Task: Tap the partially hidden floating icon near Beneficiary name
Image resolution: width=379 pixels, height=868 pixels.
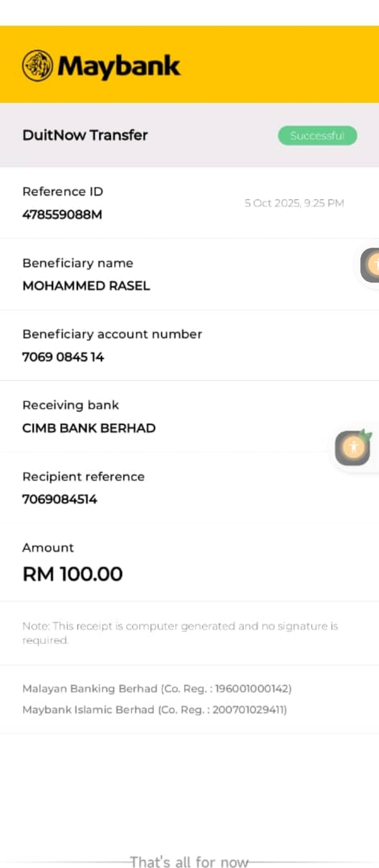Action: (x=371, y=265)
